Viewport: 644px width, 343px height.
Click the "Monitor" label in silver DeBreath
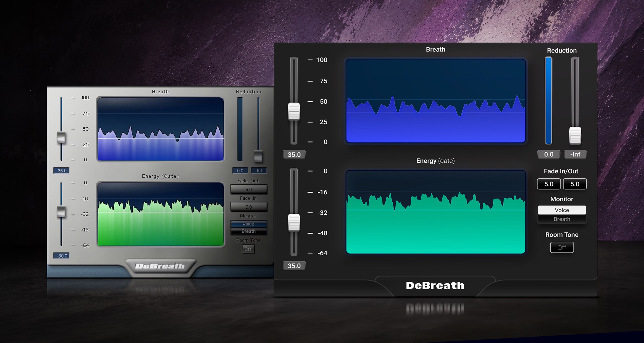(x=248, y=216)
